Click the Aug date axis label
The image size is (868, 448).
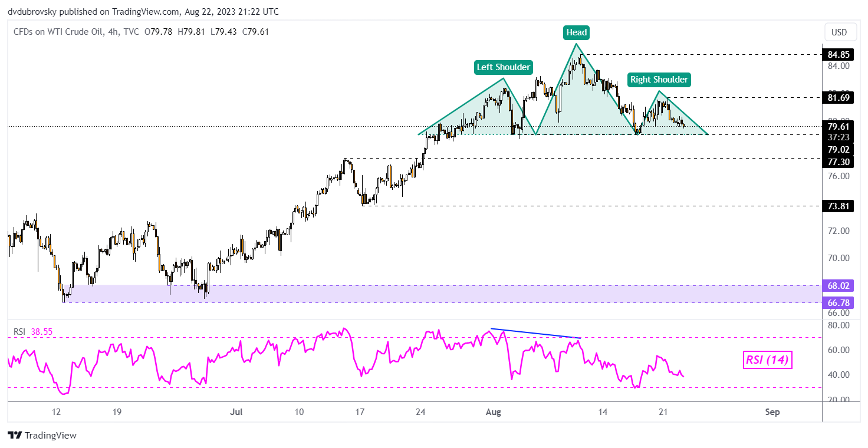pos(493,411)
